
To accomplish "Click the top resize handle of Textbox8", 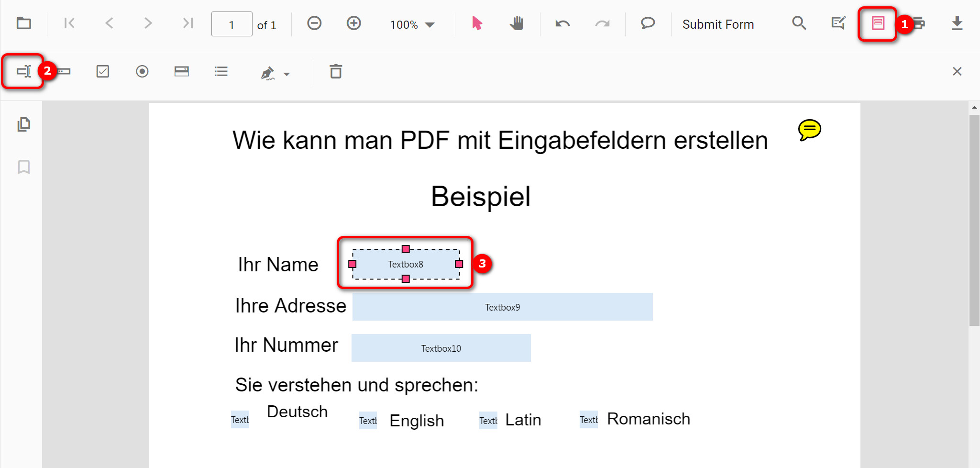I will point(406,249).
